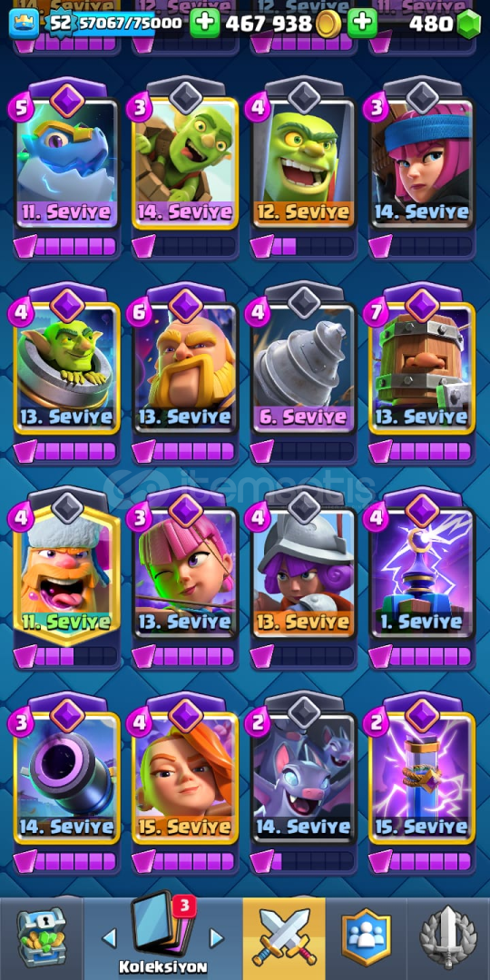Select the Valkyrie 15. Seviye card

185,779
